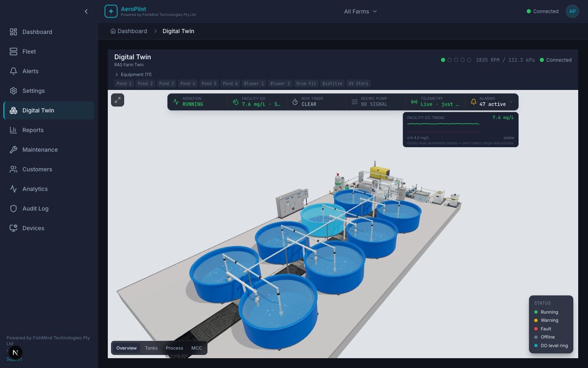Click the yellow blower unit in 3D scene
Viewport: 588px width, 368px height.
[380, 172]
